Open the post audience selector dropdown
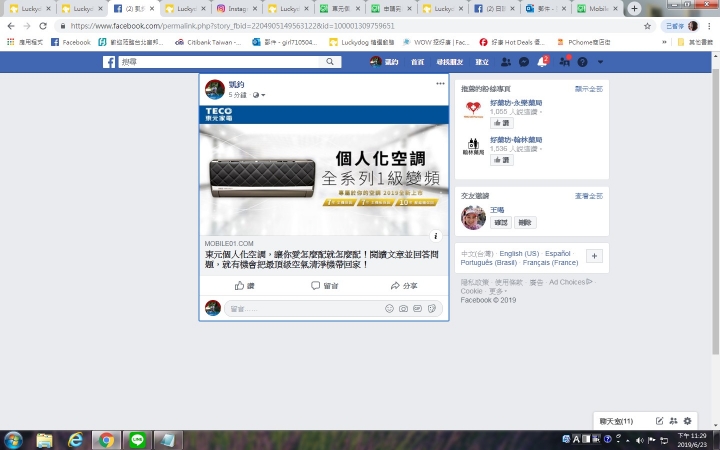The height and width of the screenshot is (450, 720). point(259,95)
